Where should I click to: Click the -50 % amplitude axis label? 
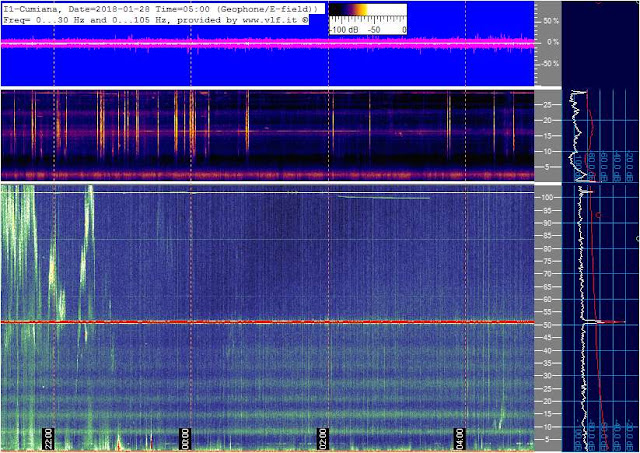(550, 64)
